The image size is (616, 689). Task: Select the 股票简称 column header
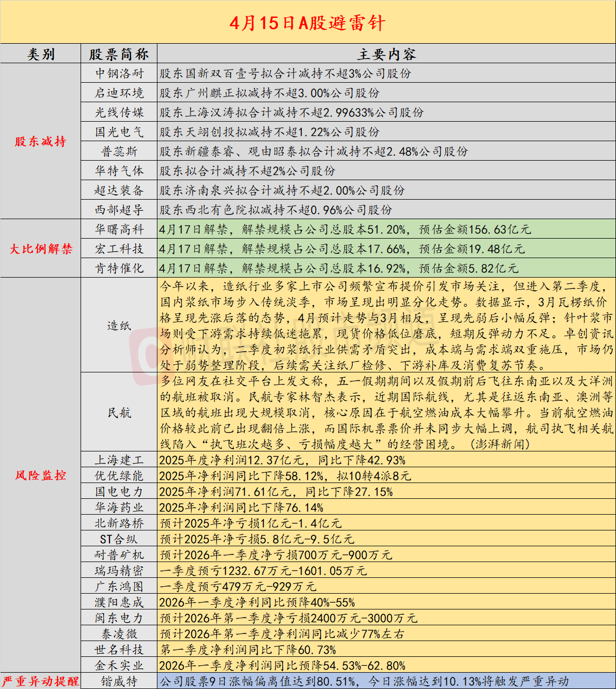click(120, 53)
